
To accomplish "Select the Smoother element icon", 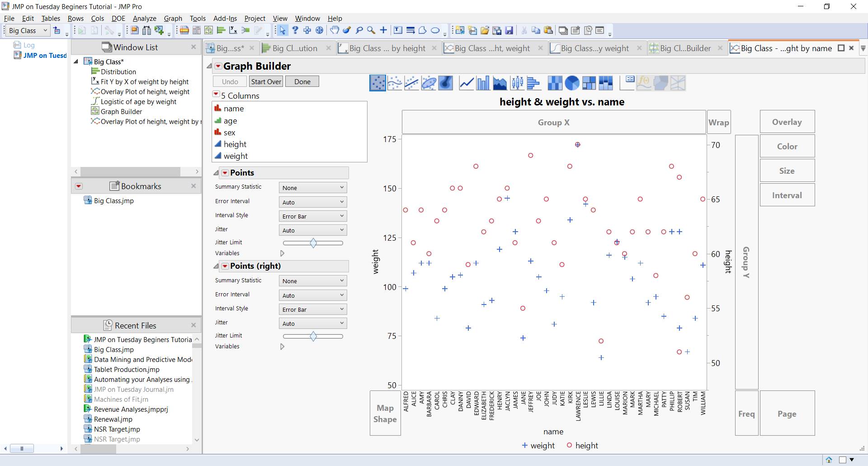I will (394, 83).
